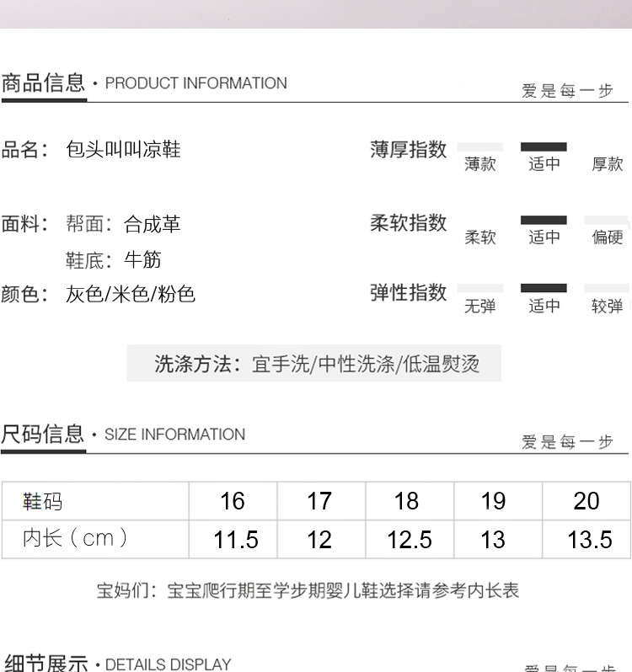
Task: Click the dark bar above thickness 适中
Action: pos(544,147)
